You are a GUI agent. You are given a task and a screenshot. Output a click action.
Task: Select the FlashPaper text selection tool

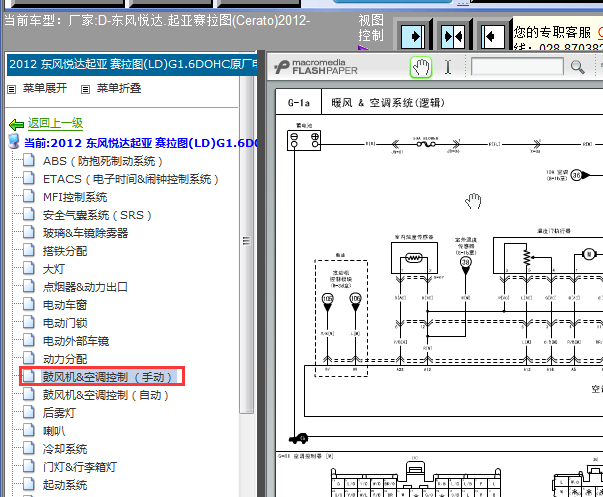point(448,67)
